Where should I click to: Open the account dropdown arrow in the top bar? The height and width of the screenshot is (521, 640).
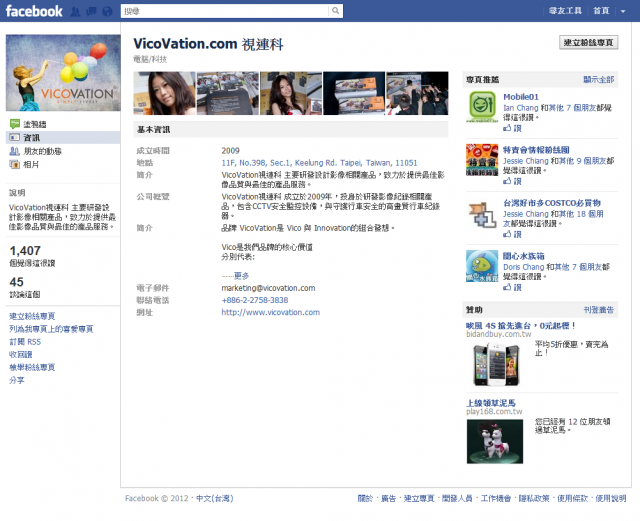coord(623,11)
